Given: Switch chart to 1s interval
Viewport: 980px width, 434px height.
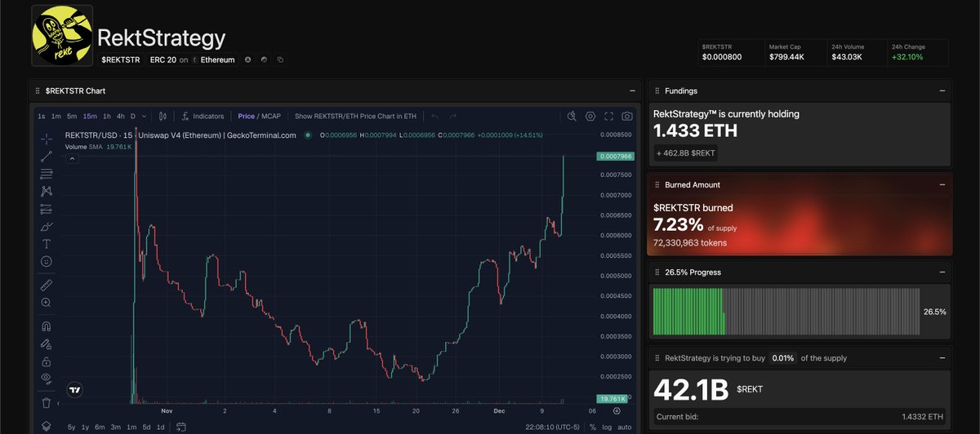Looking at the screenshot, I should tap(42, 116).
